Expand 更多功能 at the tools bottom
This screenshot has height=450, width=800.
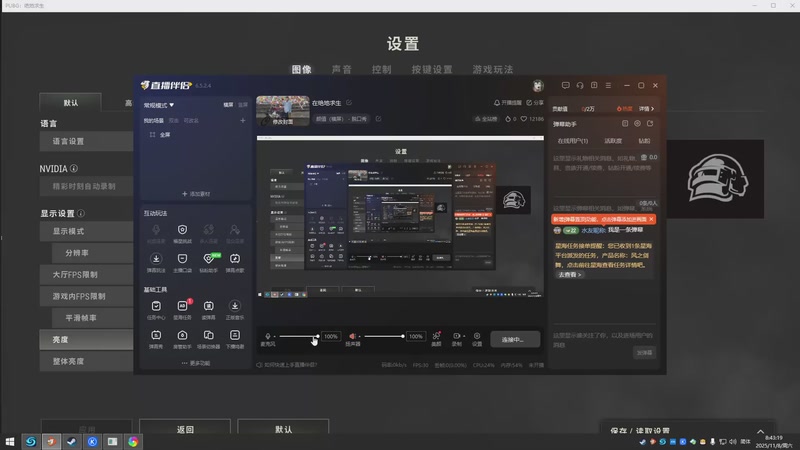pos(196,363)
